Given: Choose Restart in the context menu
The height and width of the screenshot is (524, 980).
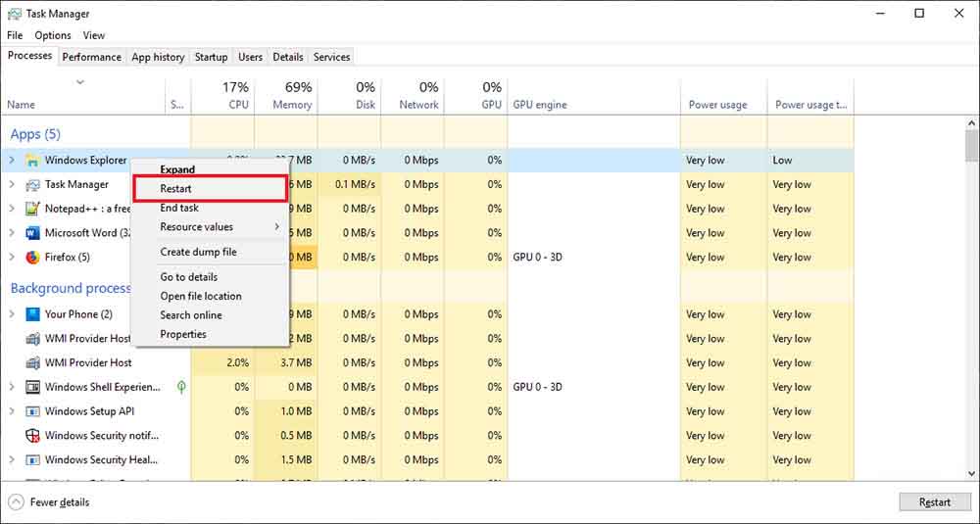Looking at the screenshot, I should [x=211, y=189].
